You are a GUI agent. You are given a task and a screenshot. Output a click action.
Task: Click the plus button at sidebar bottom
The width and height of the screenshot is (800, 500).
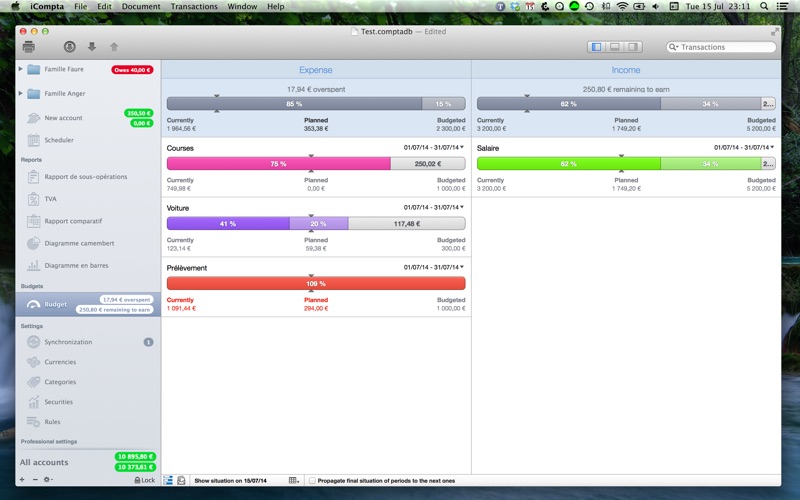22,480
